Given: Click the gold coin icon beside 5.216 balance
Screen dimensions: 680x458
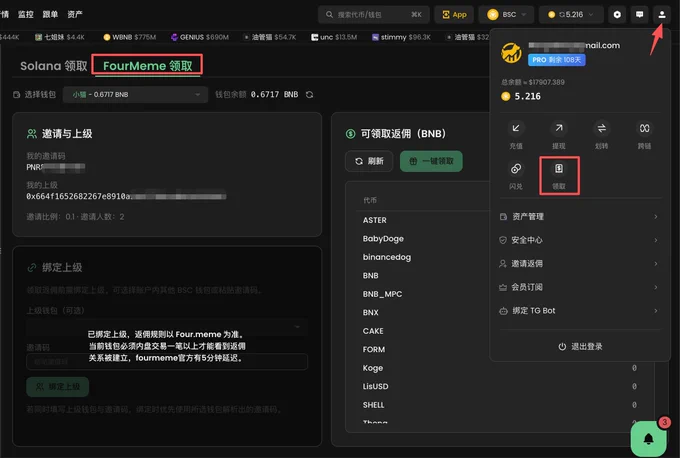Looking at the screenshot, I should click(x=505, y=96).
